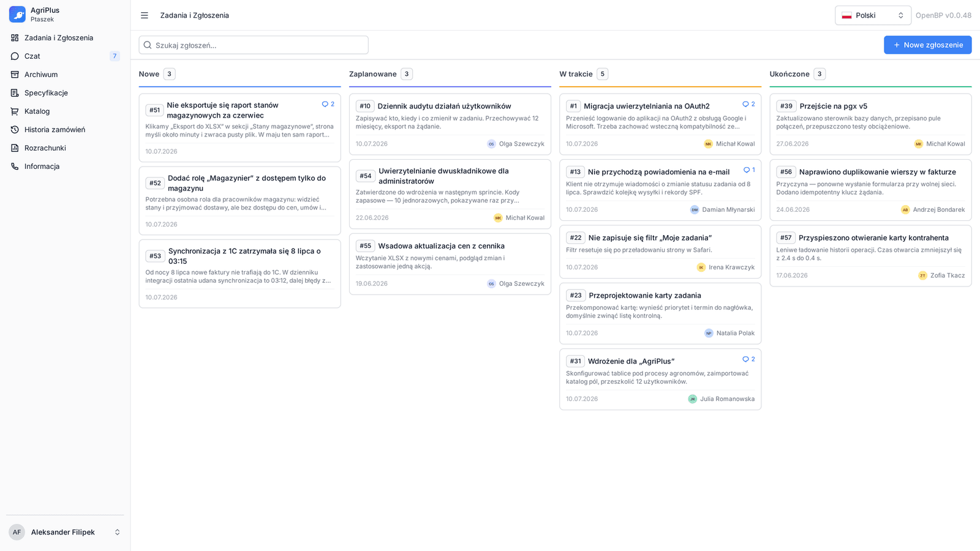Click the Ptaszek subtitle in sidebar
Viewport: 980px width, 551px height.
(42, 20)
